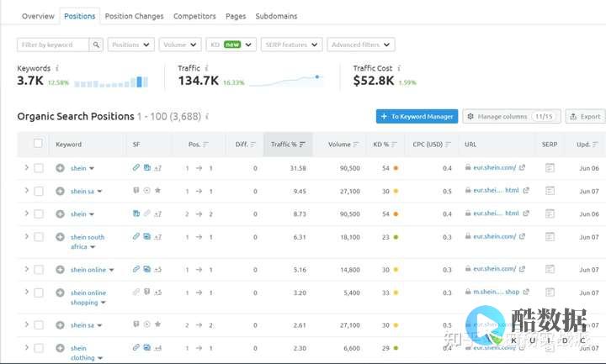Image resolution: width=606 pixels, height=364 pixels.
Task: Select 'shein online shopping' row checkbox
Action: (39, 293)
